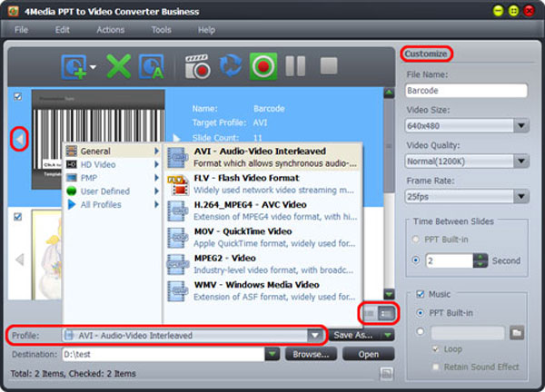Switch to thumbnail view mode icon
Viewport: 545px width, 392px height.
(370, 314)
